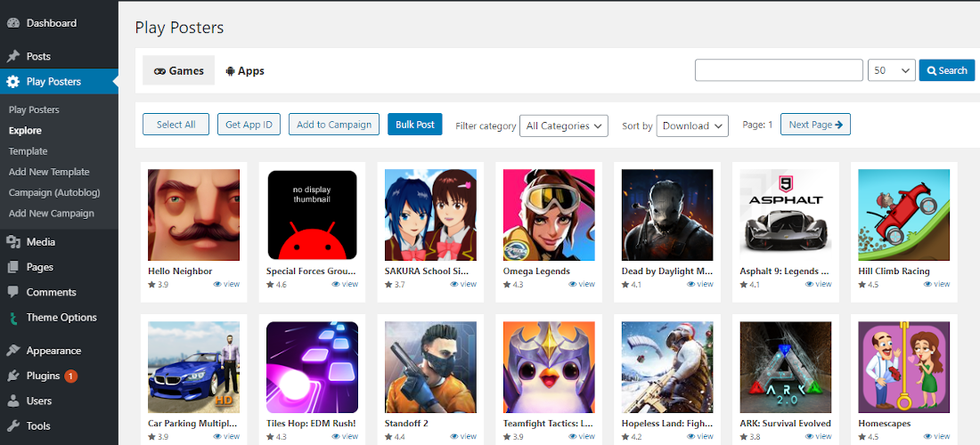Open Campaign (Autoblog) submenu item
This screenshot has height=445, width=980.
[x=54, y=192]
